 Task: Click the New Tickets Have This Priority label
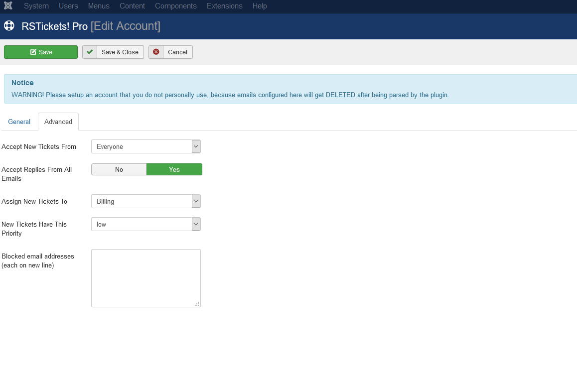click(34, 229)
